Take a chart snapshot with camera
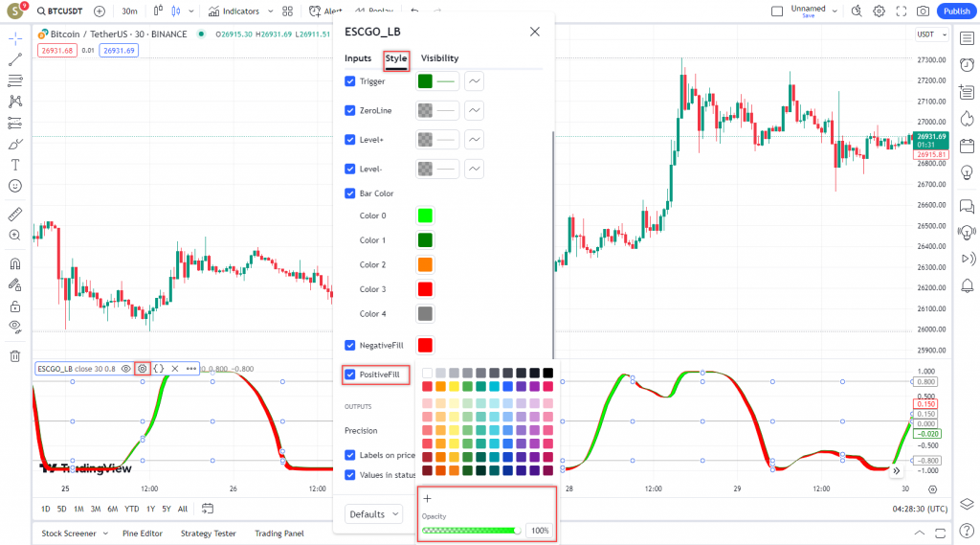This screenshot has height=545, width=980. tap(923, 11)
